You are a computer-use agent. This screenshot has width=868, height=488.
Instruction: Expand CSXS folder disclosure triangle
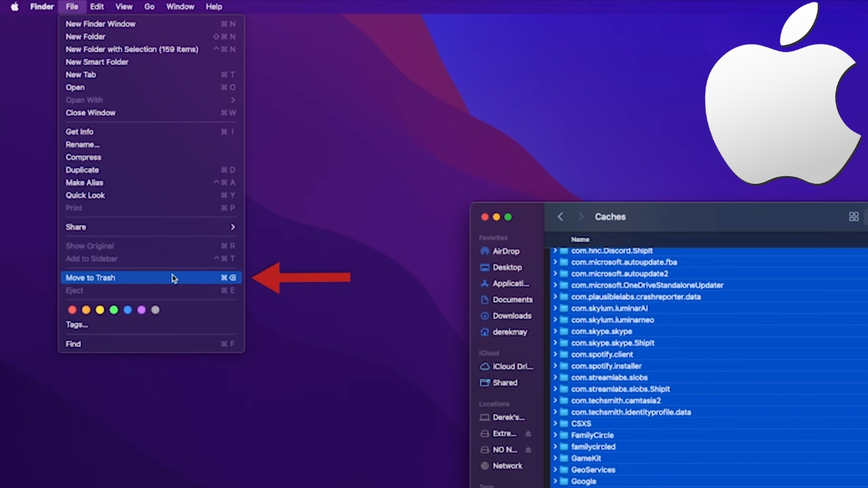coord(555,424)
